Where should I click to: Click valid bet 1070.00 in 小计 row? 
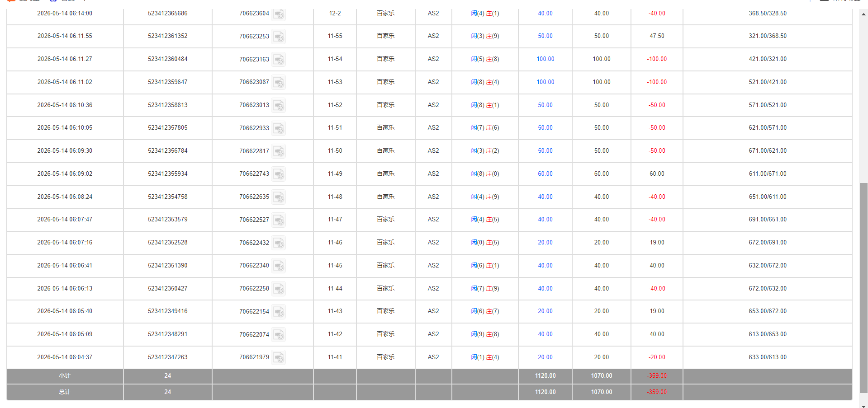602,376
